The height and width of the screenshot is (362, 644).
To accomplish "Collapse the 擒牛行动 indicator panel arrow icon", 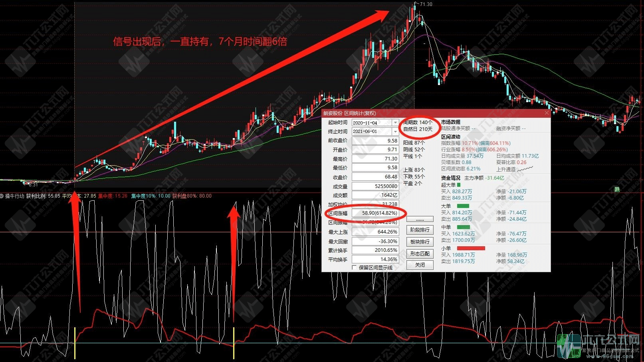I will [x=2, y=196].
